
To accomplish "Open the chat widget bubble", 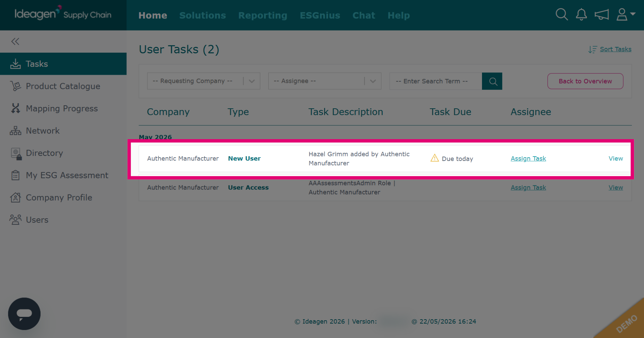I will pos(24,314).
